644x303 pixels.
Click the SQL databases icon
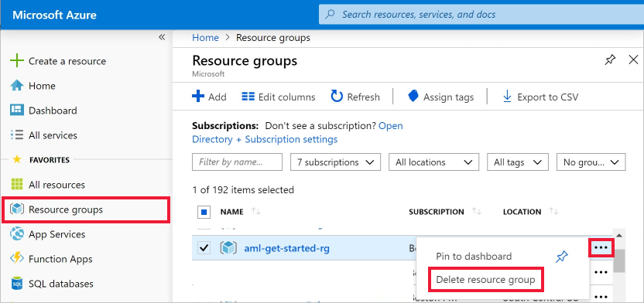pos(17,284)
